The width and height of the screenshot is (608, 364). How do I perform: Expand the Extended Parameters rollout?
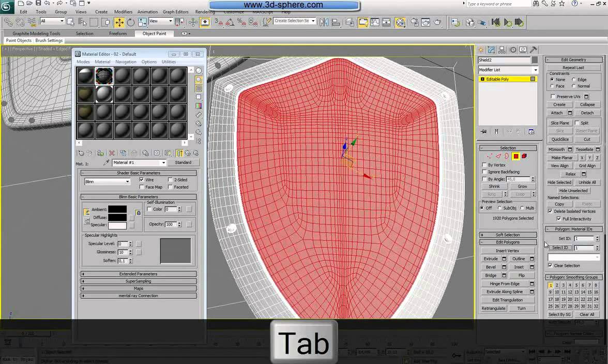click(x=138, y=274)
